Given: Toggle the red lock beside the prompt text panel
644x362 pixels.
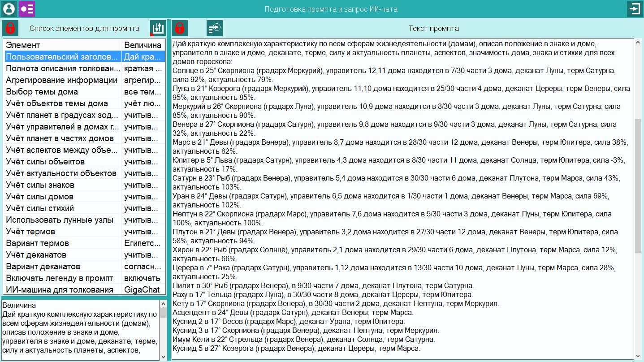Looking at the screenshot, I should point(180,28).
